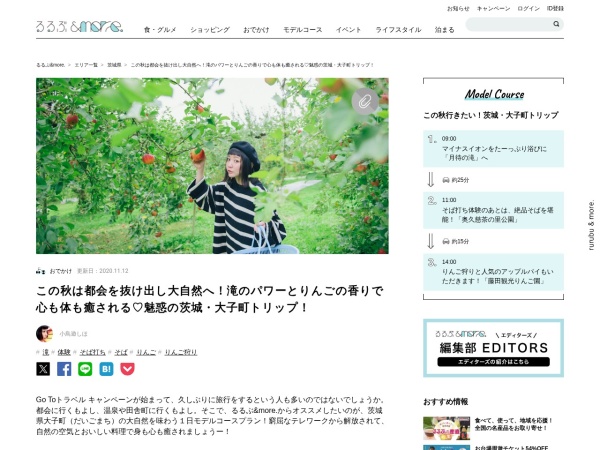Open the 編集部 EDITORS banner

pos(493,348)
